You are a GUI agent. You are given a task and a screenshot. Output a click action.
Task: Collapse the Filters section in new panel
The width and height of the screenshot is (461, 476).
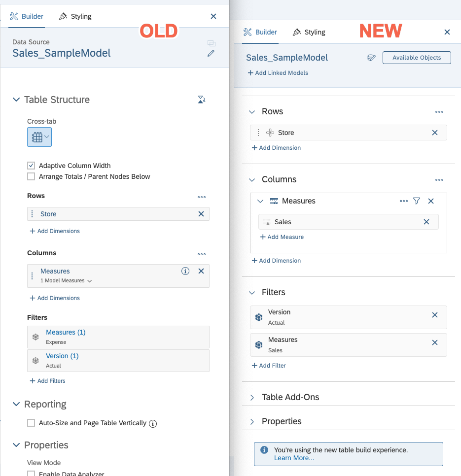coord(252,292)
